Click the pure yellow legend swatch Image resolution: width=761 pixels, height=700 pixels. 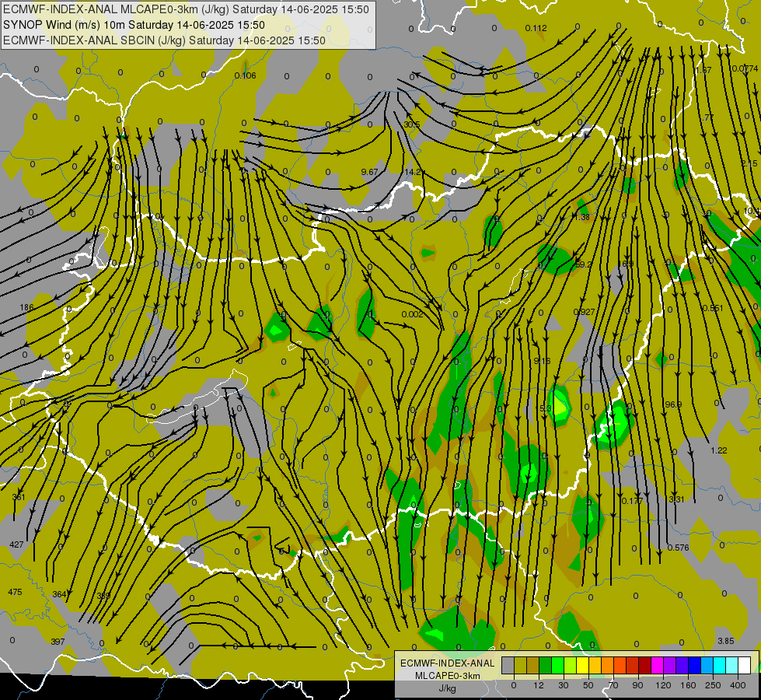tap(583, 665)
